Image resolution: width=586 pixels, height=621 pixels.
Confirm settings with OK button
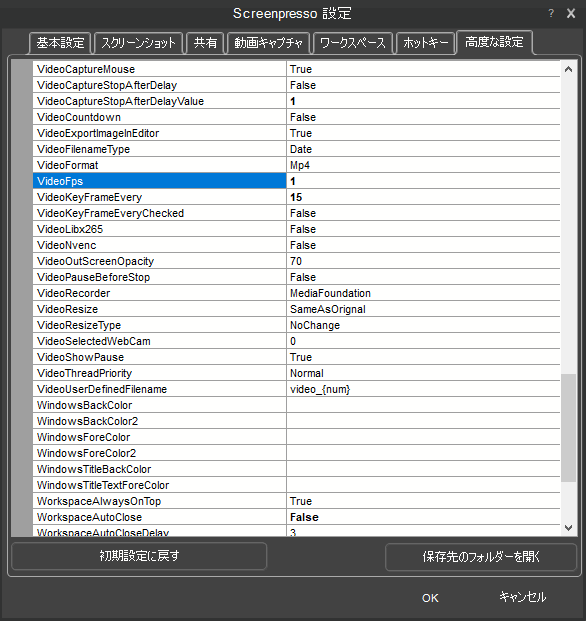[430, 598]
